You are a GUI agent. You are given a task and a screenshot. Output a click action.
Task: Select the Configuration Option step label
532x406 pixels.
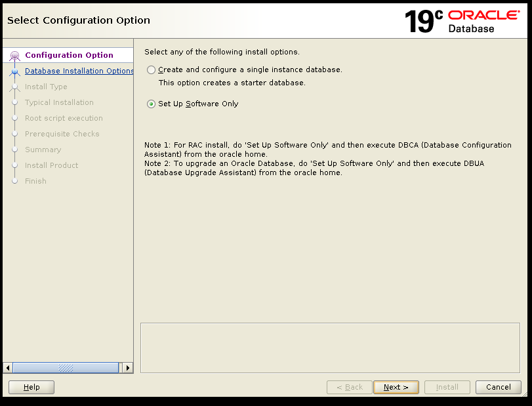click(70, 55)
